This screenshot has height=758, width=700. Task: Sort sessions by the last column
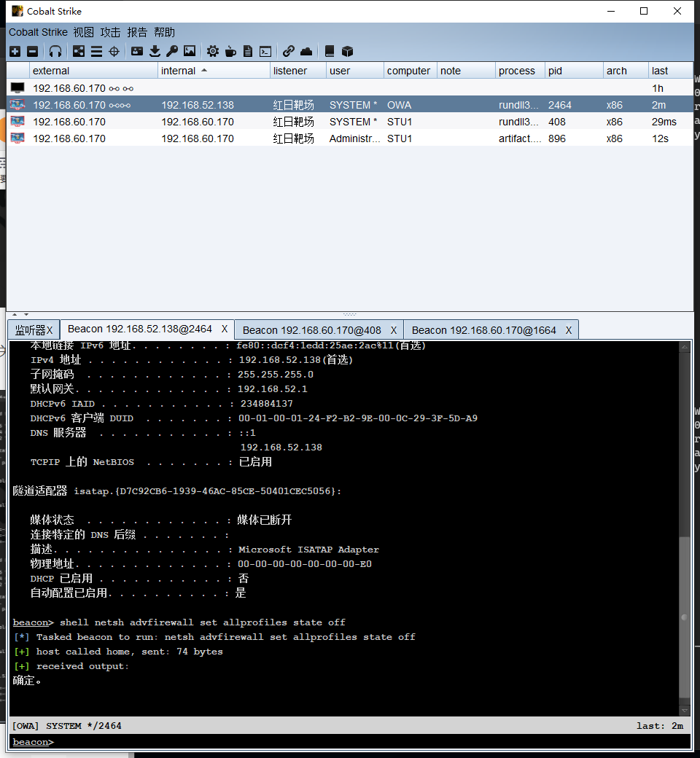(671, 71)
